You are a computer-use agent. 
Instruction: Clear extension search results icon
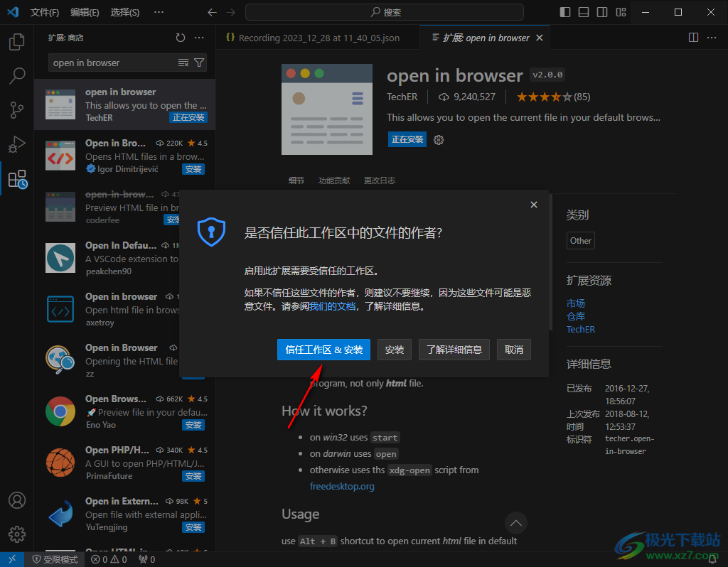click(183, 63)
